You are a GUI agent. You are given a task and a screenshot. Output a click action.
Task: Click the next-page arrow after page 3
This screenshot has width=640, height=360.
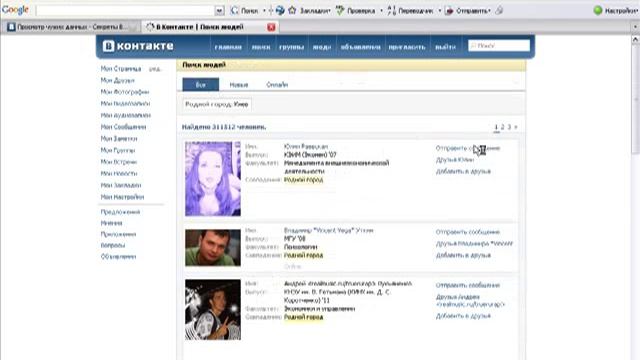point(516,127)
